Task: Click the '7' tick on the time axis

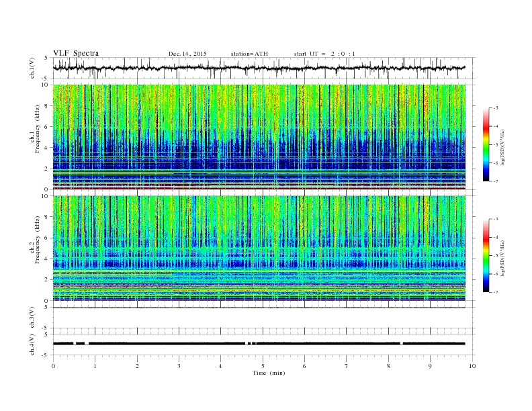Action: 347,366
